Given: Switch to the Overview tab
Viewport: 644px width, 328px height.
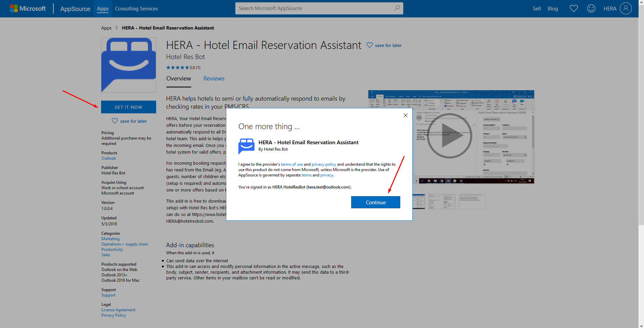Looking at the screenshot, I should pyautogui.click(x=179, y=78).
